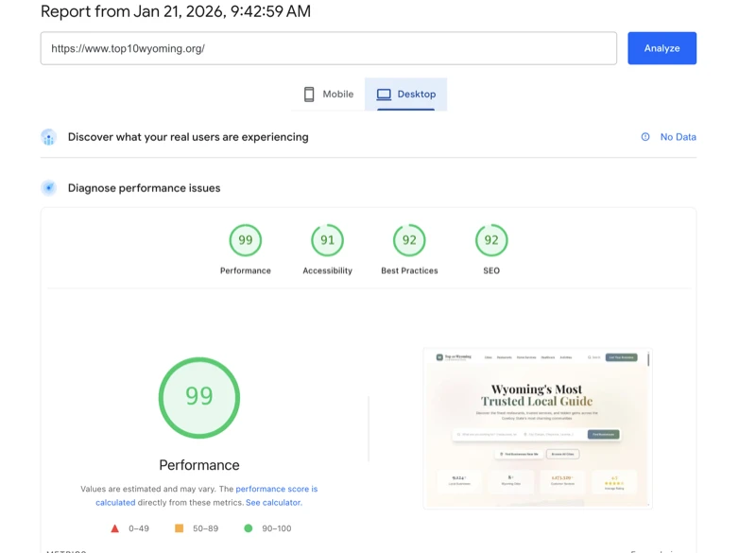Select the Desktop tab

pyautogui.click(x=406, y=94)
